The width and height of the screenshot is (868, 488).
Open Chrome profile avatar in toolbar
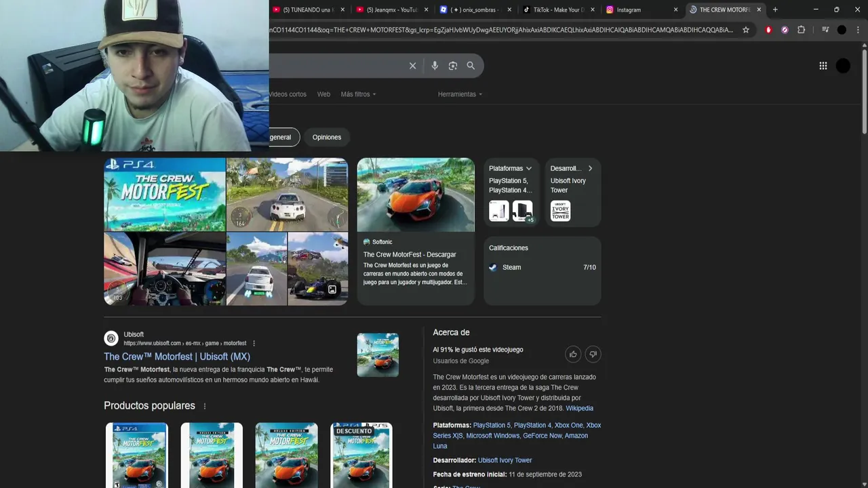click(842, 30)
